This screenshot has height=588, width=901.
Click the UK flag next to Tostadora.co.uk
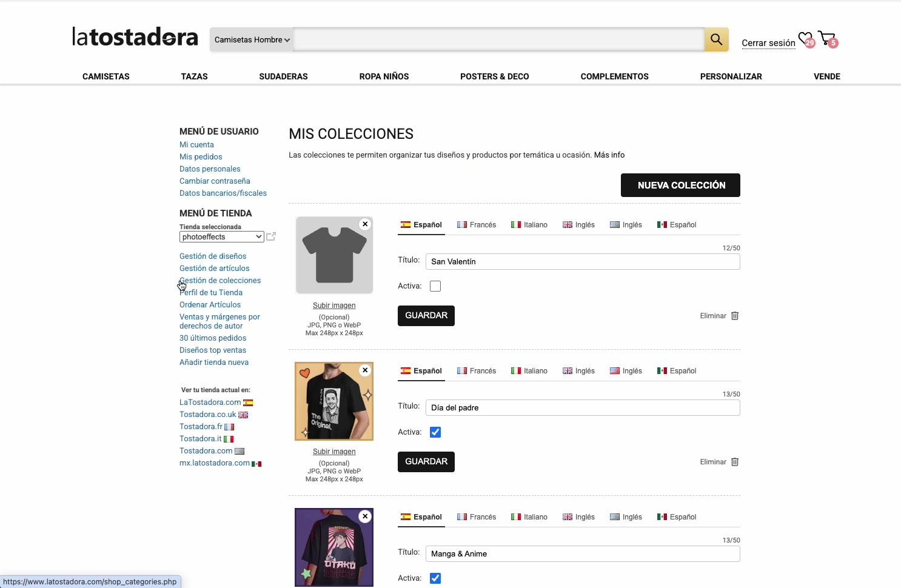243,415
